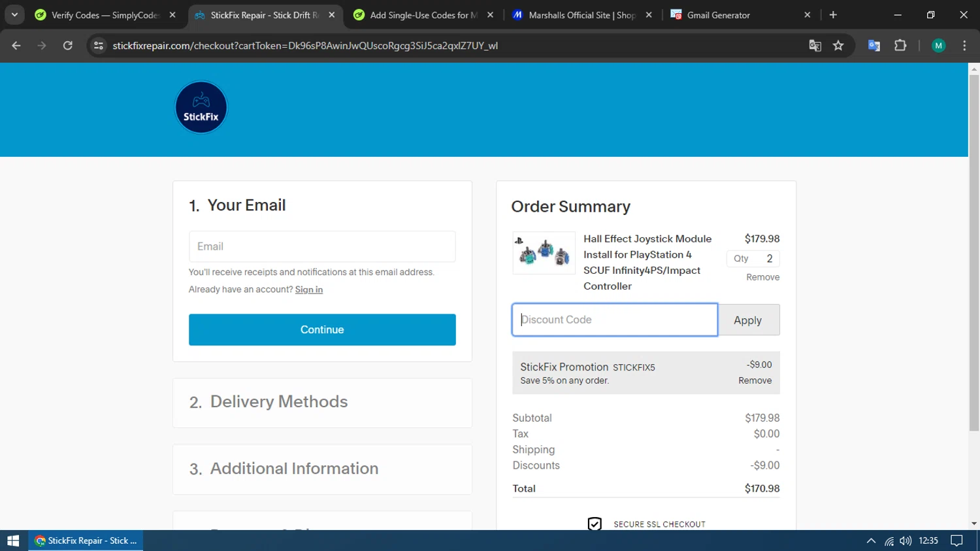
Task: Click the product thumbnail image
Action: tap(544, 253)
